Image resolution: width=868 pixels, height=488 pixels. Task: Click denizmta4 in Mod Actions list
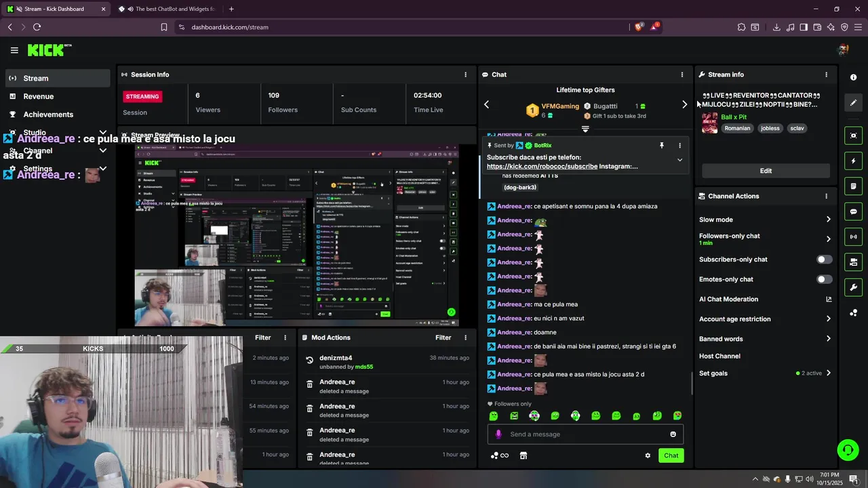(x=336, y=358)
